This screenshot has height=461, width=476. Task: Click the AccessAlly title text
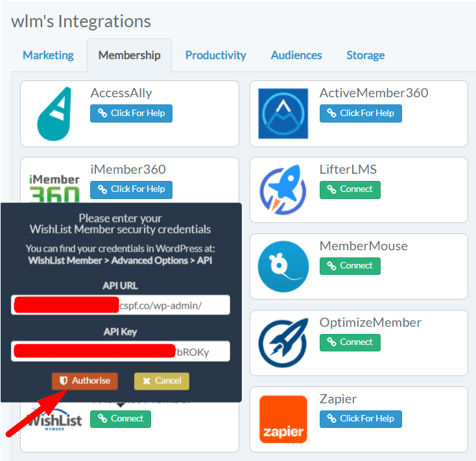(121, 93)
